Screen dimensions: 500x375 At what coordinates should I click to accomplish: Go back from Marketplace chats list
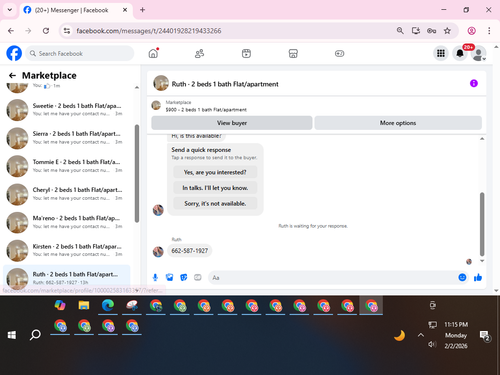pyautogui.click(x=12, y=76)
